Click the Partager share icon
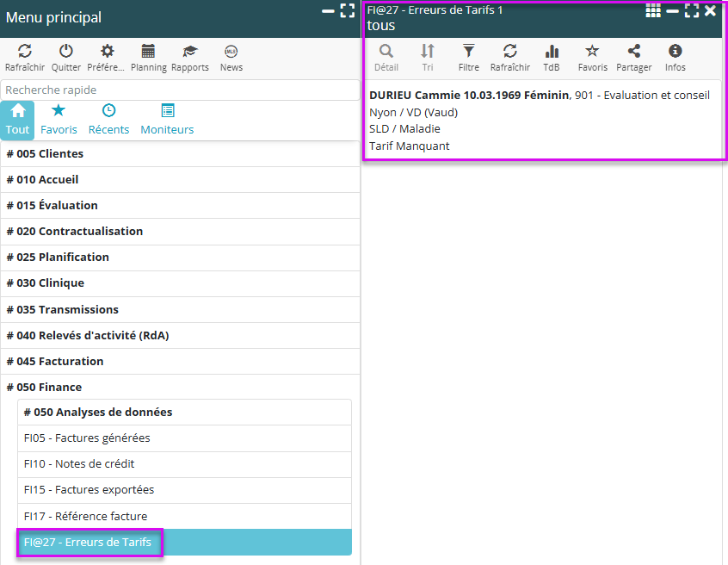Screen dimensions: 728x565 coord(634,52)
